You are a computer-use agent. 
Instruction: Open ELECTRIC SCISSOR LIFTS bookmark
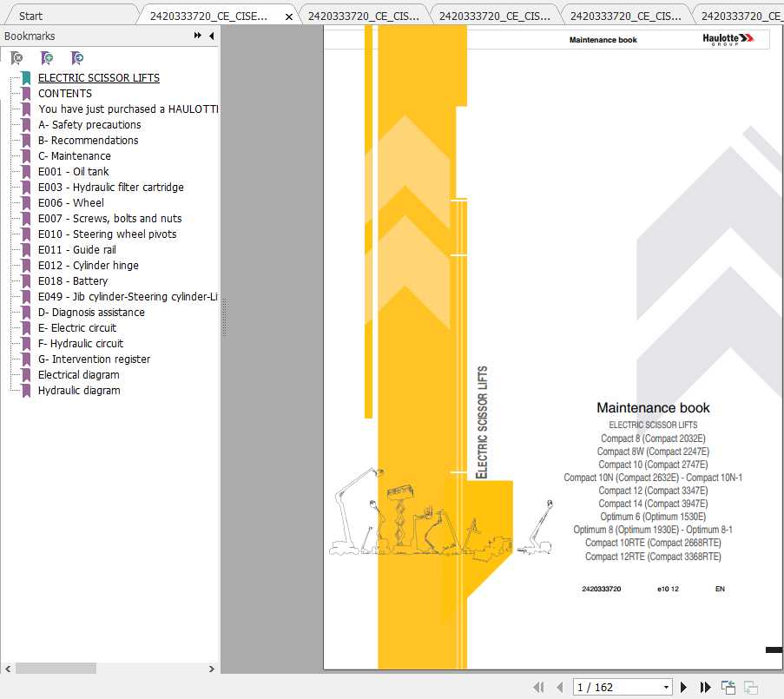click(x=99, y=77)
